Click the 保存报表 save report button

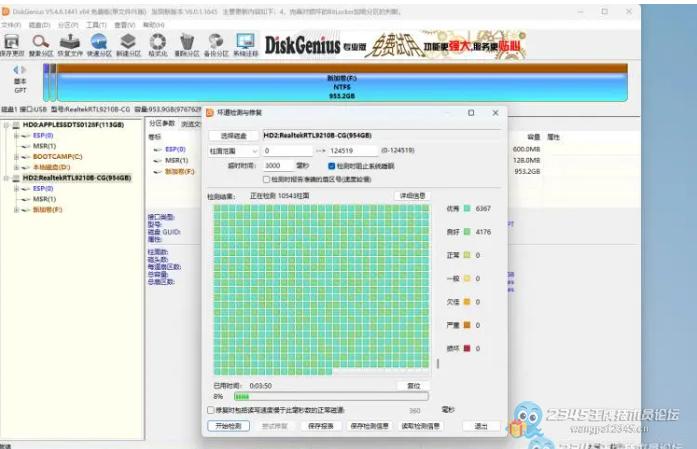(319, 425)
